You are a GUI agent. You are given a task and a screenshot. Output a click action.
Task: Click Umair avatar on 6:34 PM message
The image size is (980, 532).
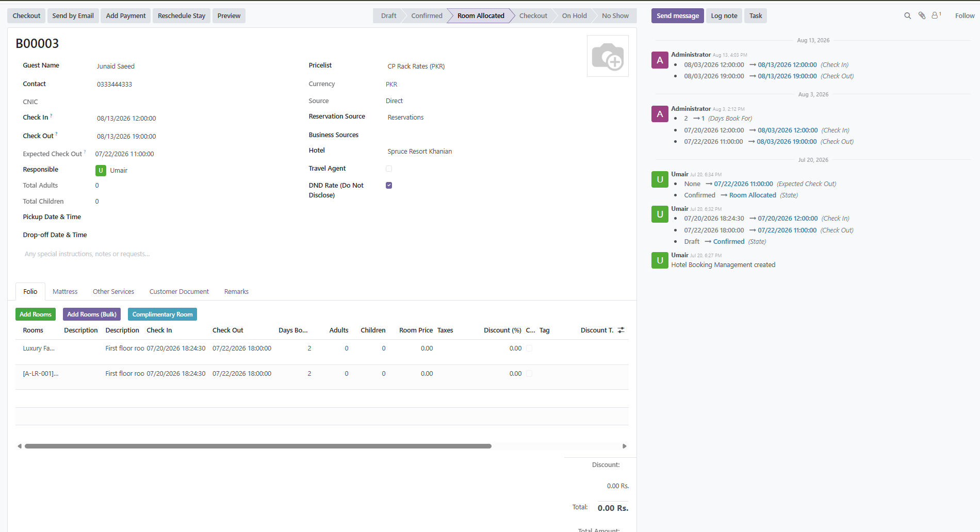[x=660, y=180]
